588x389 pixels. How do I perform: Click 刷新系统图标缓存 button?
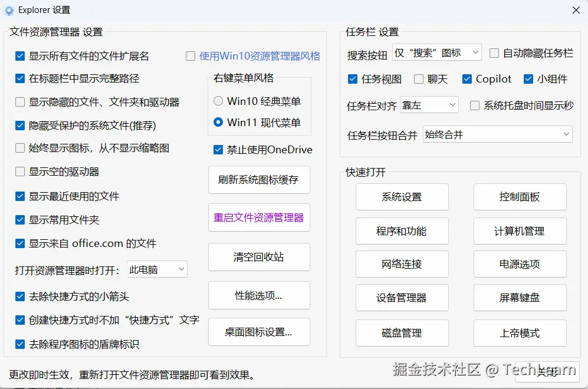(259, 180)
